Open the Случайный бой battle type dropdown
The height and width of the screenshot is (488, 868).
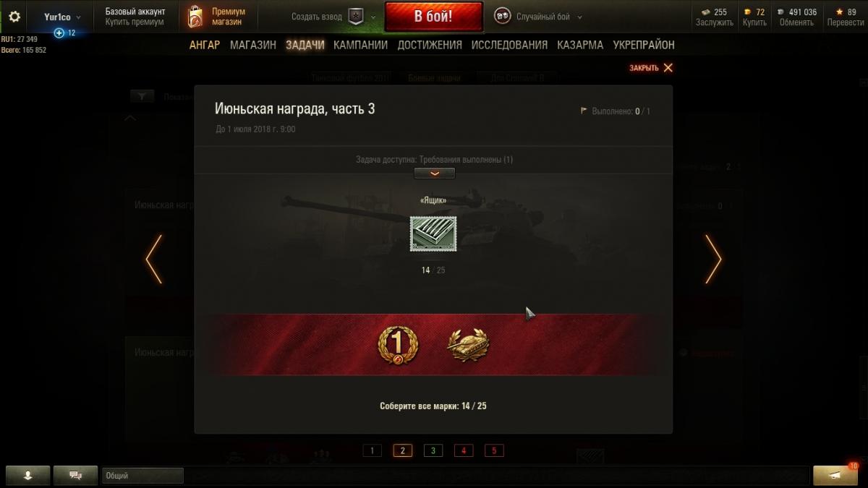tap(538, 17)
